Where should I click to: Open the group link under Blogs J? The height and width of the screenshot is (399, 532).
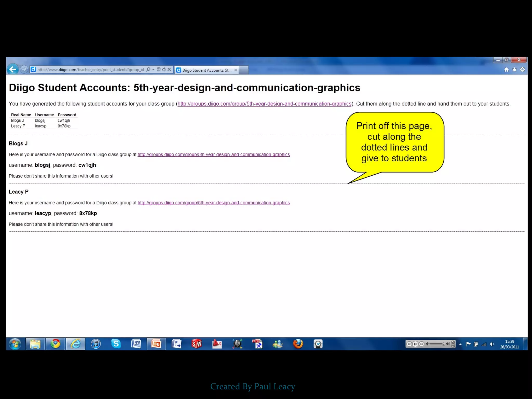point(214,155)
